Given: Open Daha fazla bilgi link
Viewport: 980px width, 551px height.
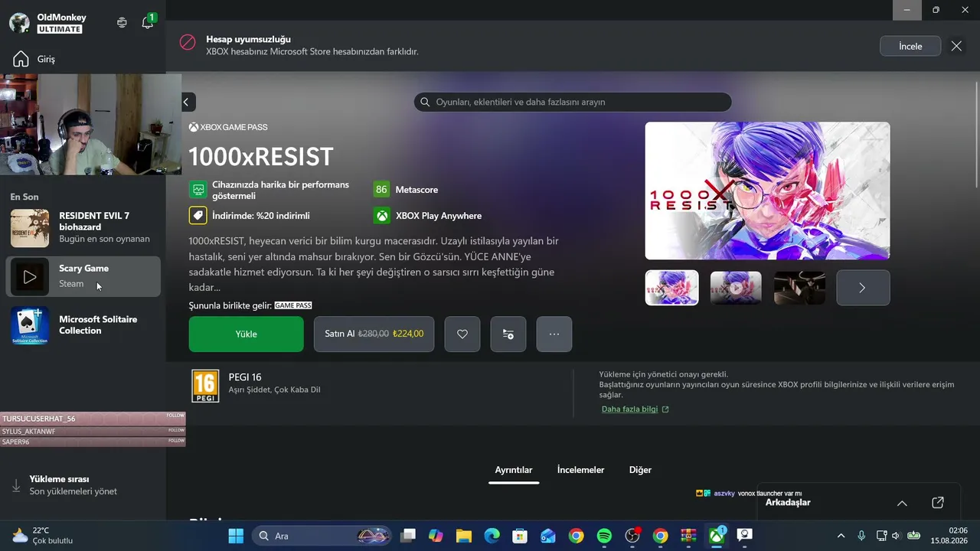Looking at the screenshot, I should [x=635, y=409].
